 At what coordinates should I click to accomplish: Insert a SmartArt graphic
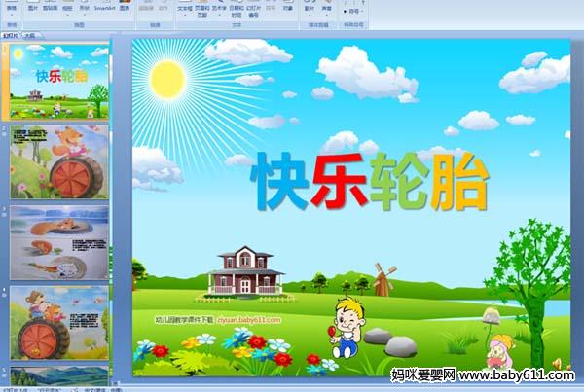(106, 8)
